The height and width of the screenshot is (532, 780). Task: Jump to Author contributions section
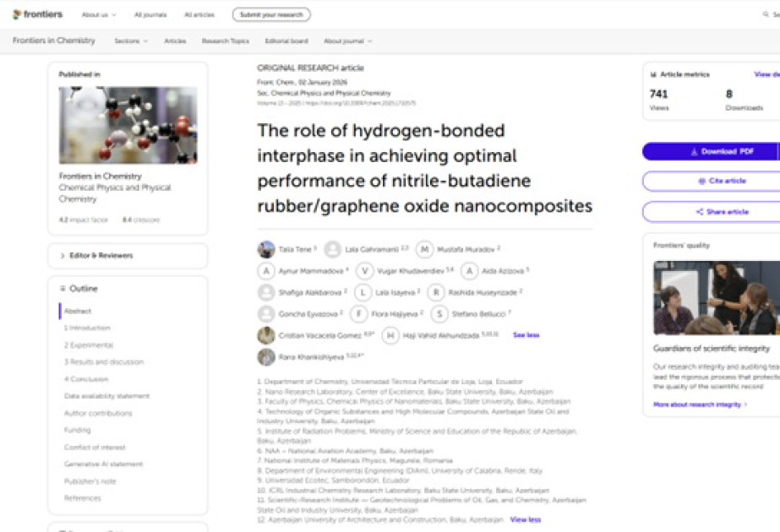tap(98, 413)
